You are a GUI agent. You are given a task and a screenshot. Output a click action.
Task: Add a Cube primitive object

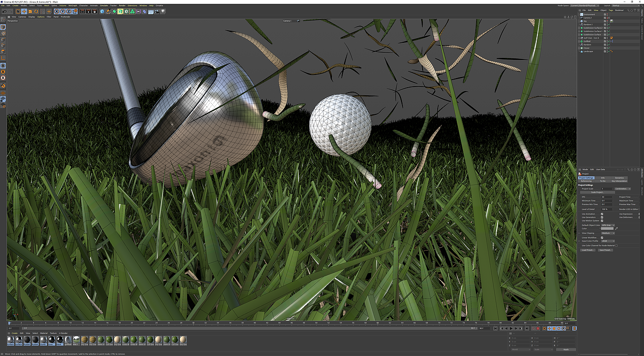click(x=102, y=11)
